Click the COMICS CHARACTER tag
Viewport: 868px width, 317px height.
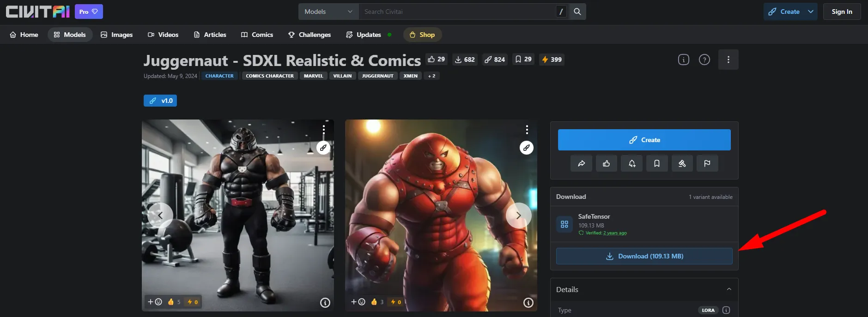pos(270,76)
